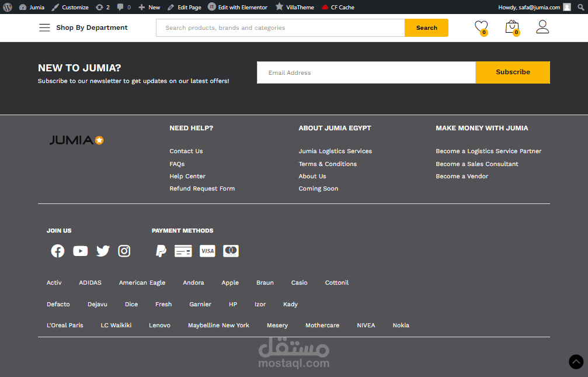This screenshot has height=377, width=588.
Task: Click Edit Page in admin bar
Action: coord(185,7)
